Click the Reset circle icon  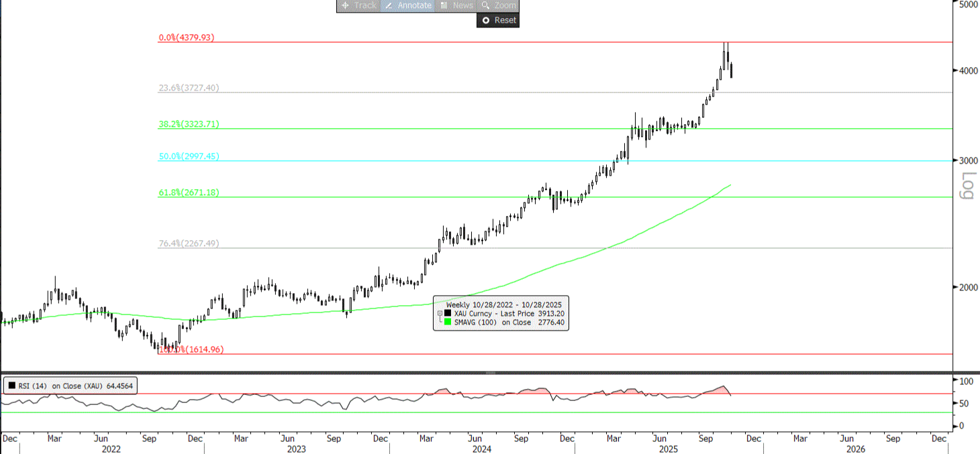click(485, 20)
